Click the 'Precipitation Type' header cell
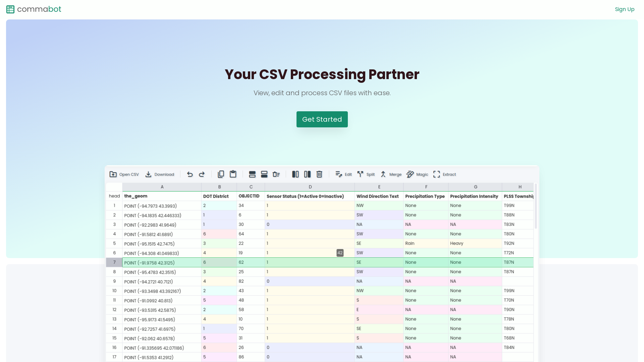Screen dimensions: 644x362 tap(426, 196)
